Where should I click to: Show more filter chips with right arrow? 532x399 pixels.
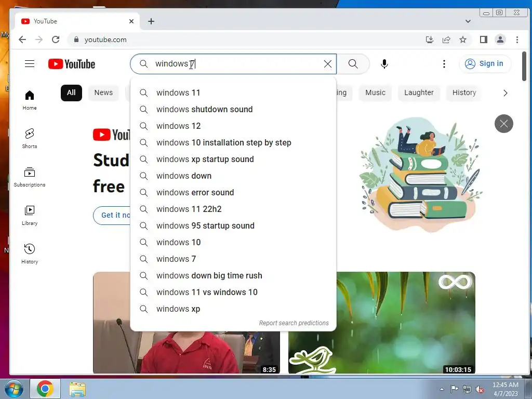click(505, 93)
